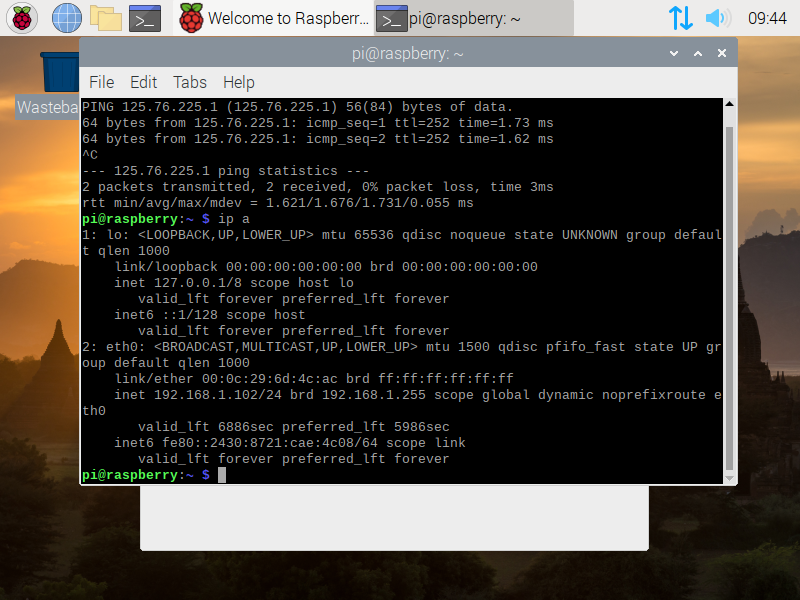The width and height of the screenshot is (800, 600).
Task: Open the volume speaker control
Action: pyautogui.click(x=717, y=17)
